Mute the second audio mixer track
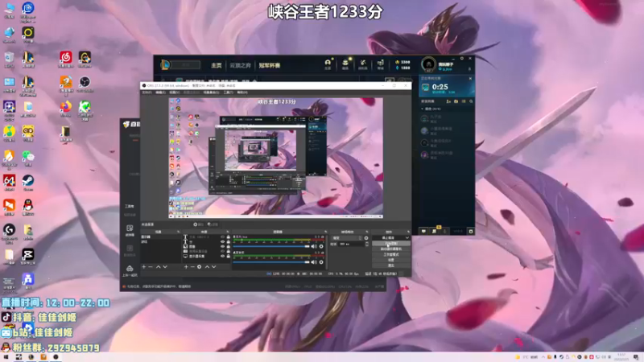This screenshot has height=362, width=644. (314, 262)
